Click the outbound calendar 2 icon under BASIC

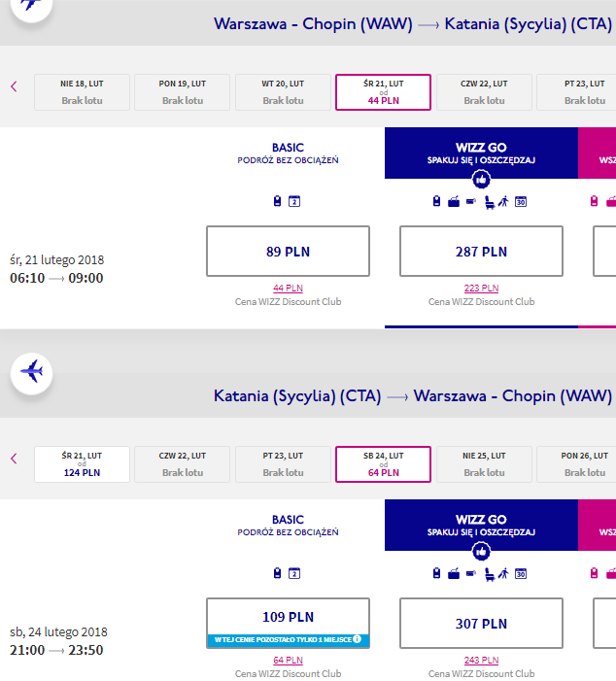294,201
